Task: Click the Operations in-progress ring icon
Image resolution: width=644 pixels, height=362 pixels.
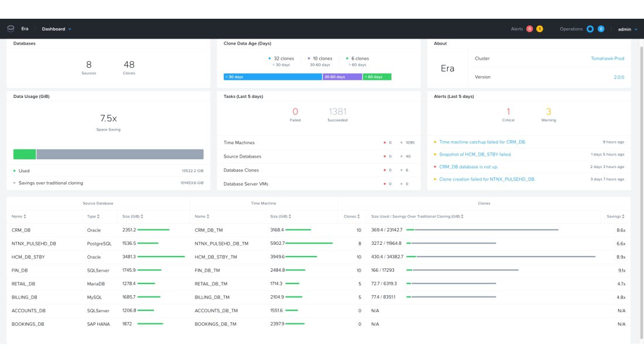Action: pyautogui.click(x=590, y=29)
